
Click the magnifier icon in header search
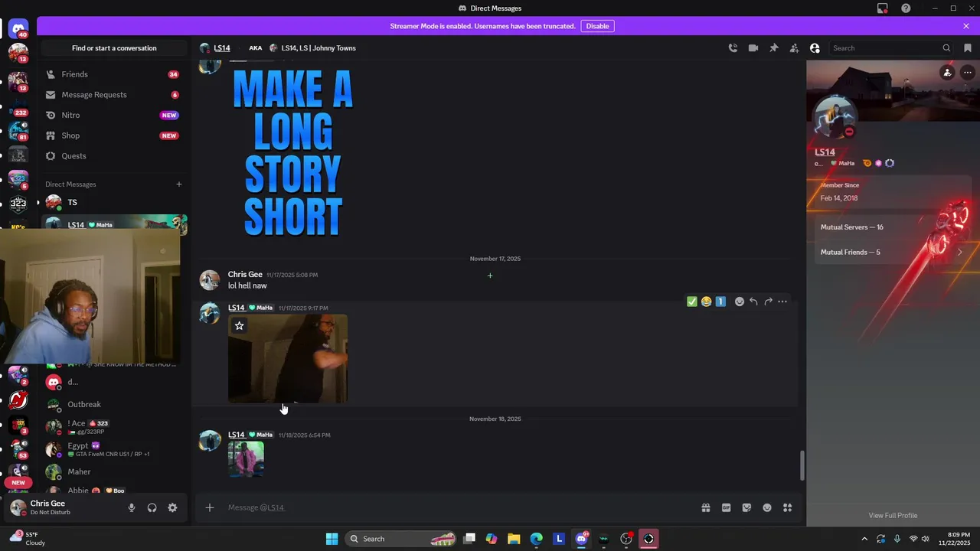tap(946, 48)
